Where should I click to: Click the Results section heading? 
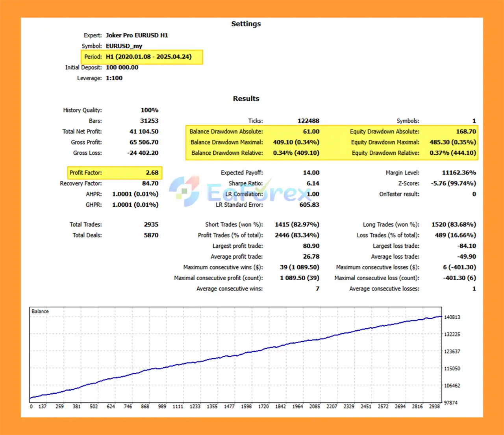click(x=246, y=99)
